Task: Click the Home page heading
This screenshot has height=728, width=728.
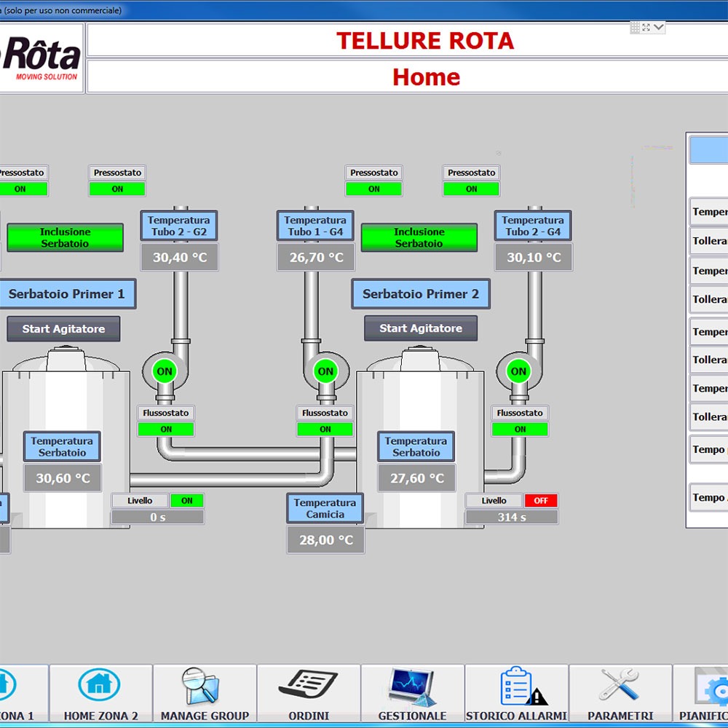Action: (x=426, y=77)
